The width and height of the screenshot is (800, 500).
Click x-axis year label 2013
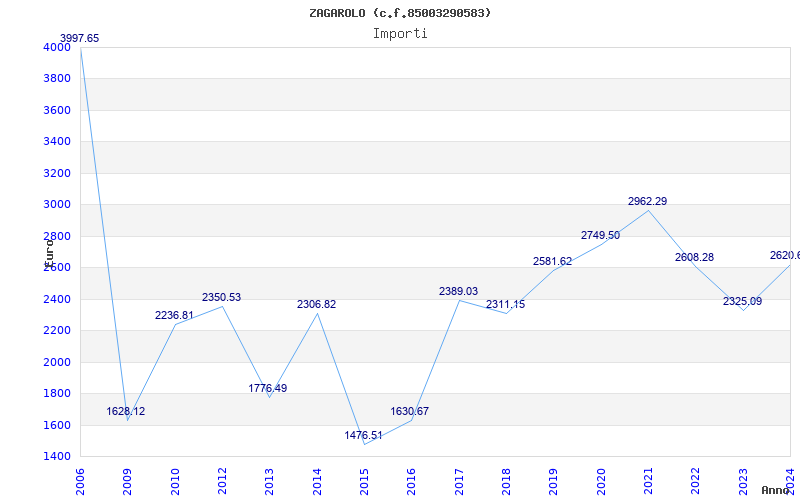pos(270,481)
